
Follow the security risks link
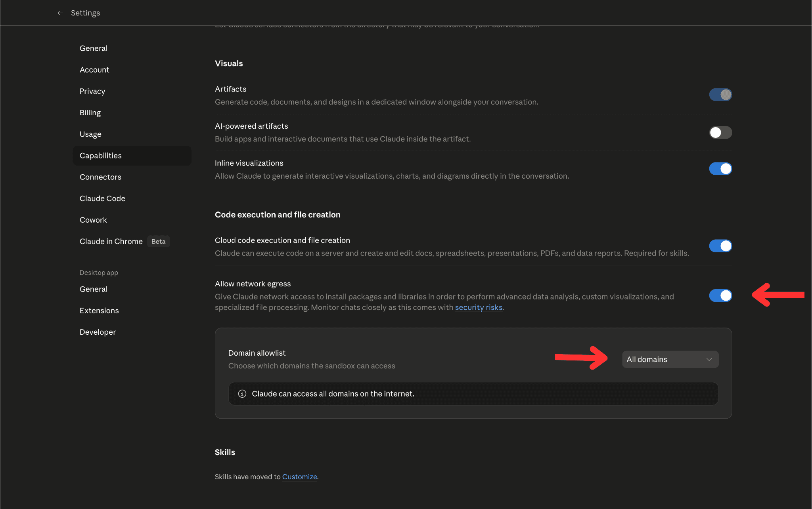tap(479, 307)
